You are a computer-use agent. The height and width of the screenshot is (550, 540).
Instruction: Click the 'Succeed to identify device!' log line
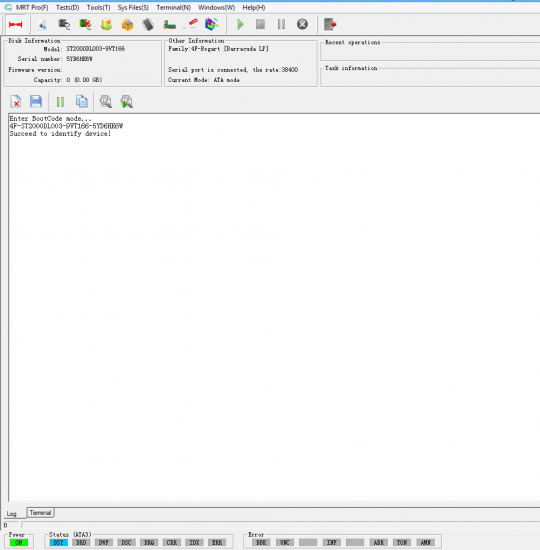[60, 133]
